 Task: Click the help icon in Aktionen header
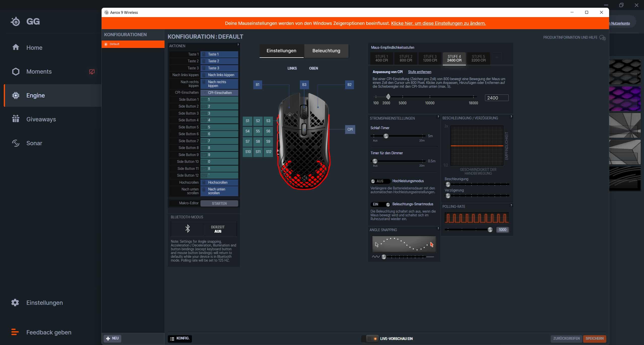pos(238,45)
